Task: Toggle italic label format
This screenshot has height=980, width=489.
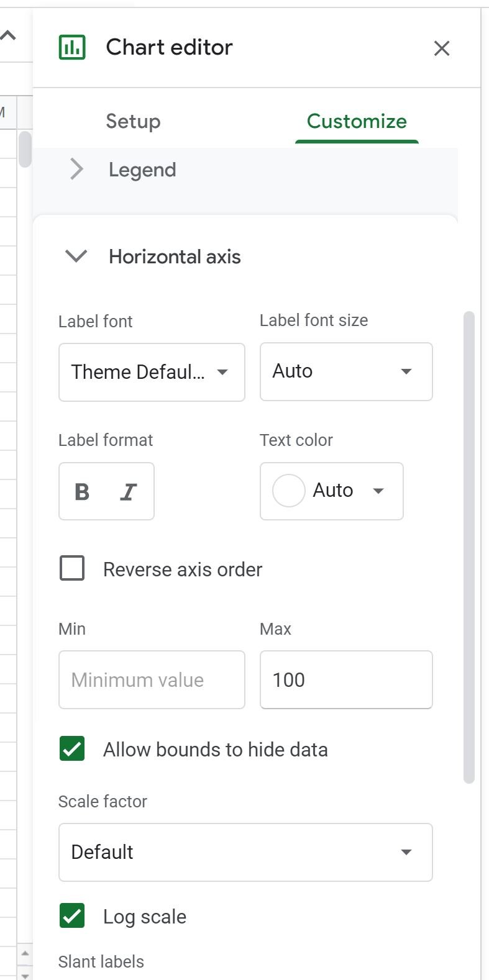Action: (x=129, y=492)
